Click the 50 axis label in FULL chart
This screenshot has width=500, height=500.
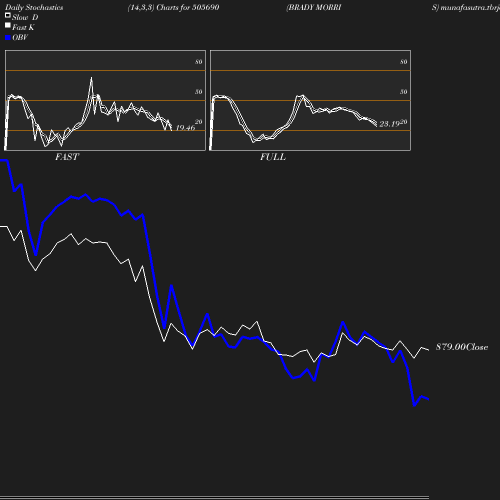pos(404,92)
